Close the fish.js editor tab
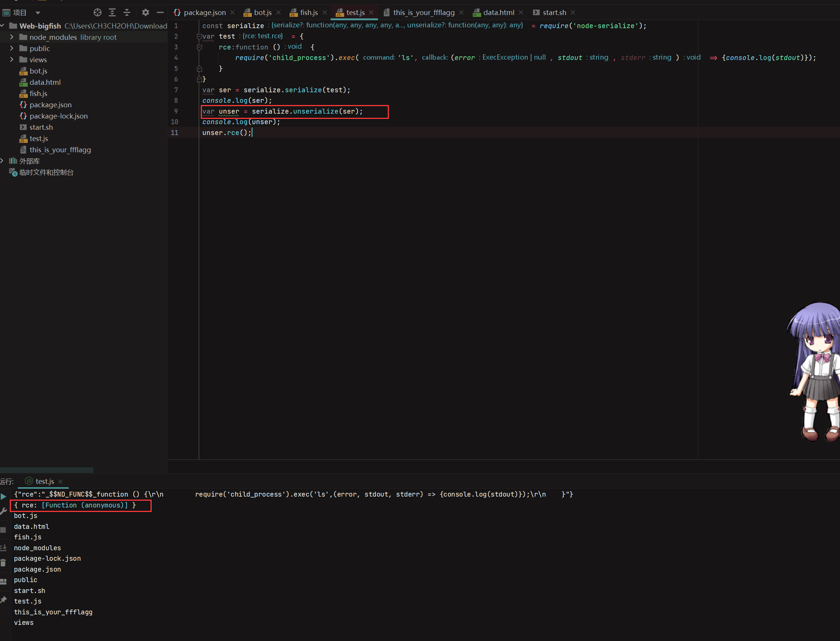 (325, 13)
